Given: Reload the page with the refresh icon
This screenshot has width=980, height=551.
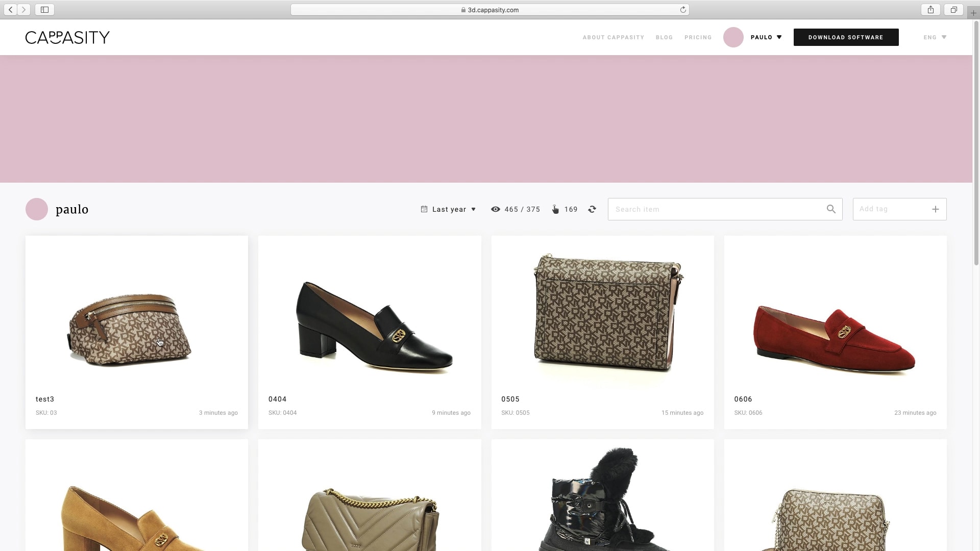Looking at the screenshot, I should pyautogui.click(x=683, y=10).
